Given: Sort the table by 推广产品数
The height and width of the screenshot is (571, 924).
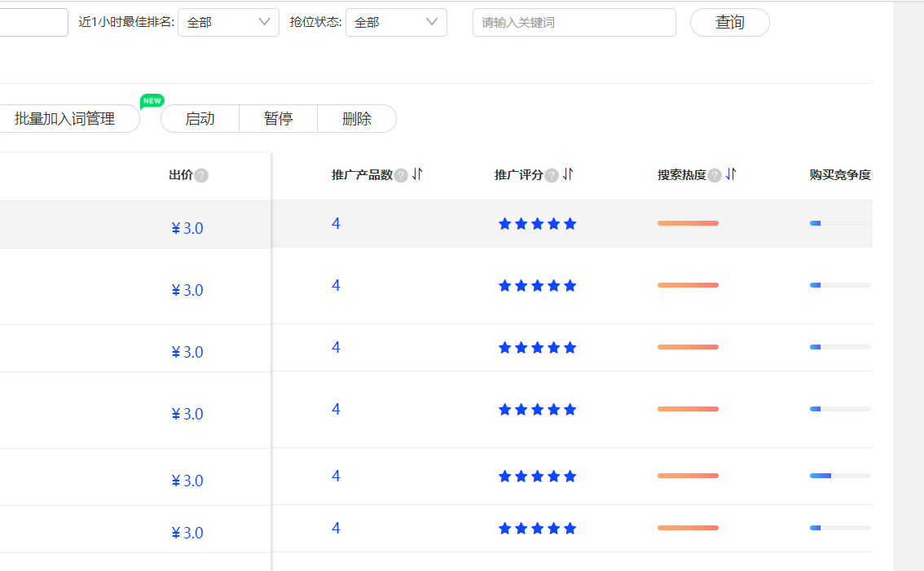Looking at the screenshot, I should pyautogui.click(x=416, y=174).
